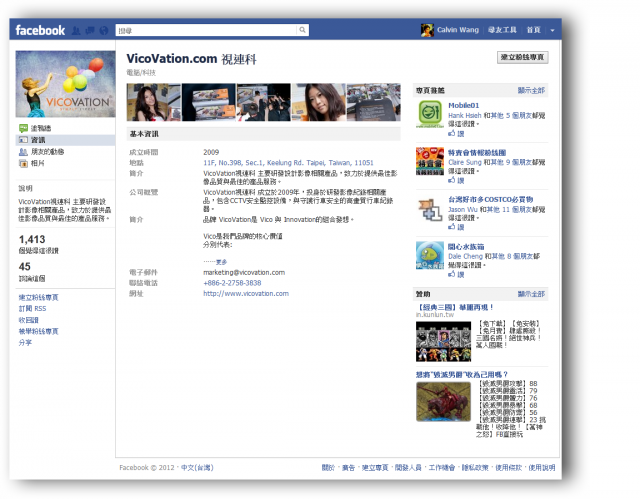The image size is (640, 499).
Task: Open the Mobile01 page title link
Action: [x=464, y=105]
